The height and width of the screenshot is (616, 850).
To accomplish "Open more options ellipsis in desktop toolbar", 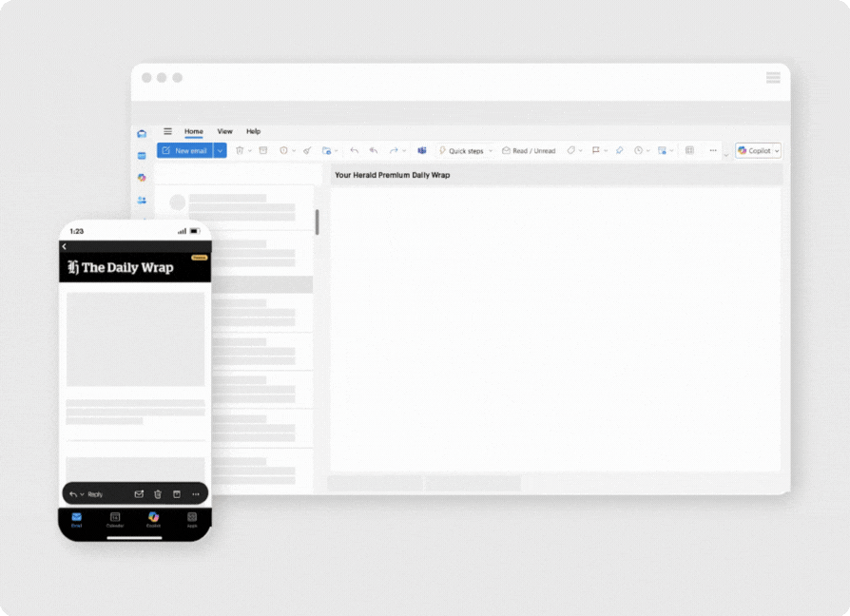I will [x=712, y=150].
